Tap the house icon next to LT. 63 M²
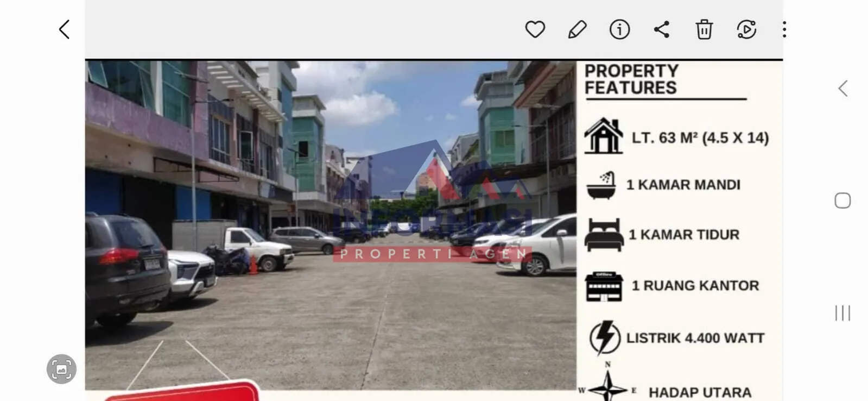 pos(603,136)
